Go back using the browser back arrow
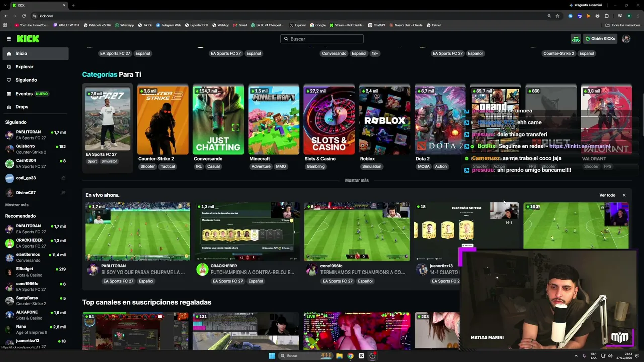The width and height of the screenshot is (644, 362). 6,16
